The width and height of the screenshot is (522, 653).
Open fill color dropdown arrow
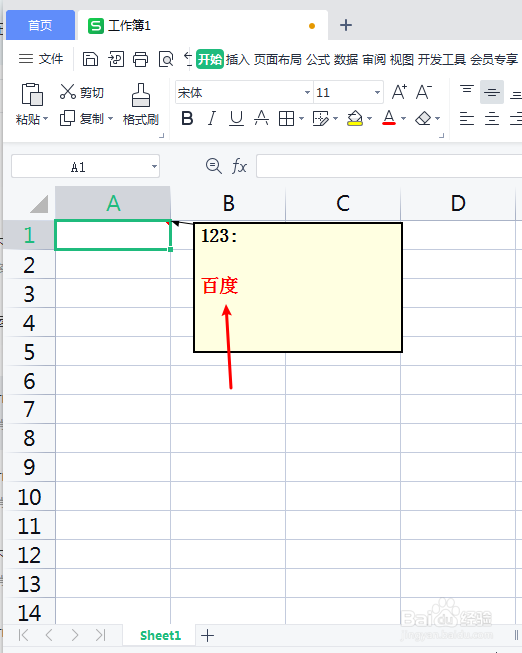click(370, 119)
